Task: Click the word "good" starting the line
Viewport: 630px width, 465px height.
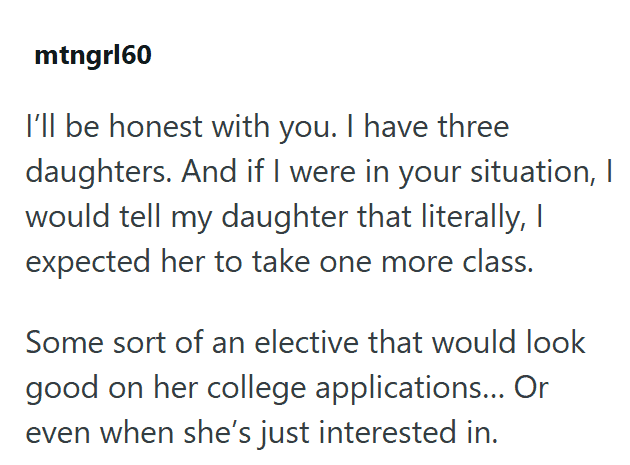Action: [61, 386]
